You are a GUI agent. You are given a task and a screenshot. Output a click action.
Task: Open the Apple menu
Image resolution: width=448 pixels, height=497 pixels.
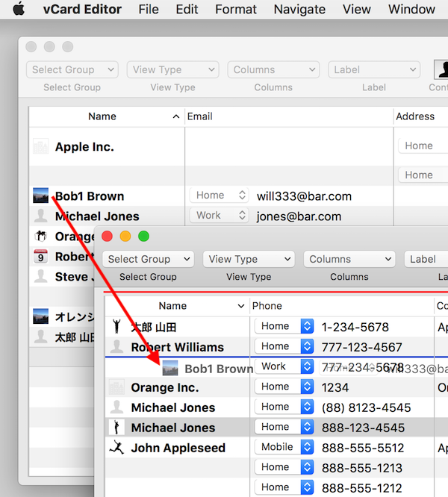(x=19, y=9)
